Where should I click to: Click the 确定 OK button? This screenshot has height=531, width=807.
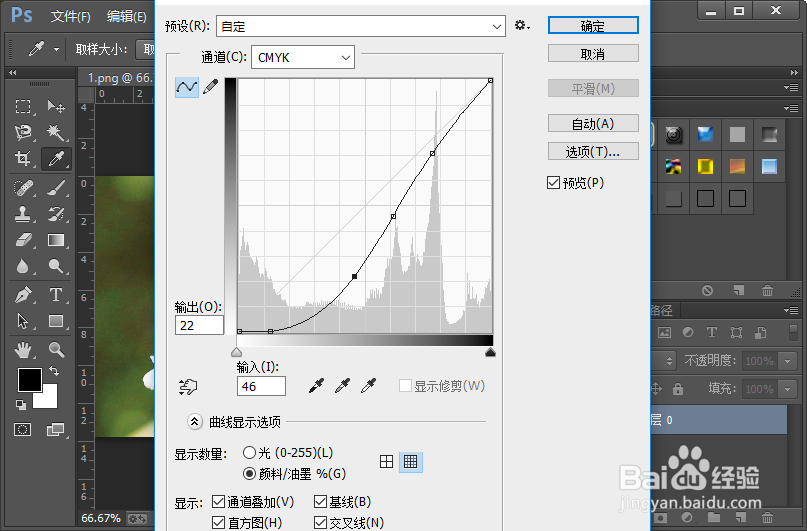(593, 25)
